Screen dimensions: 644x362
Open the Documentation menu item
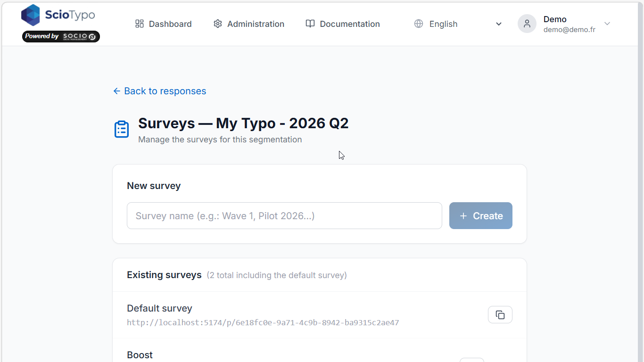tap(342, 24)
